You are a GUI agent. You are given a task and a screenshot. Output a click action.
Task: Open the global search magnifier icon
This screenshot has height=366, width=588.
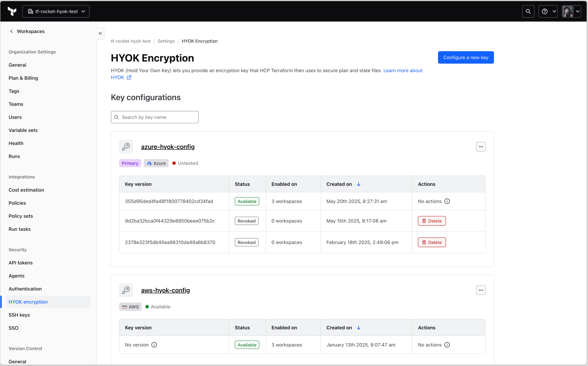(528, 11)
